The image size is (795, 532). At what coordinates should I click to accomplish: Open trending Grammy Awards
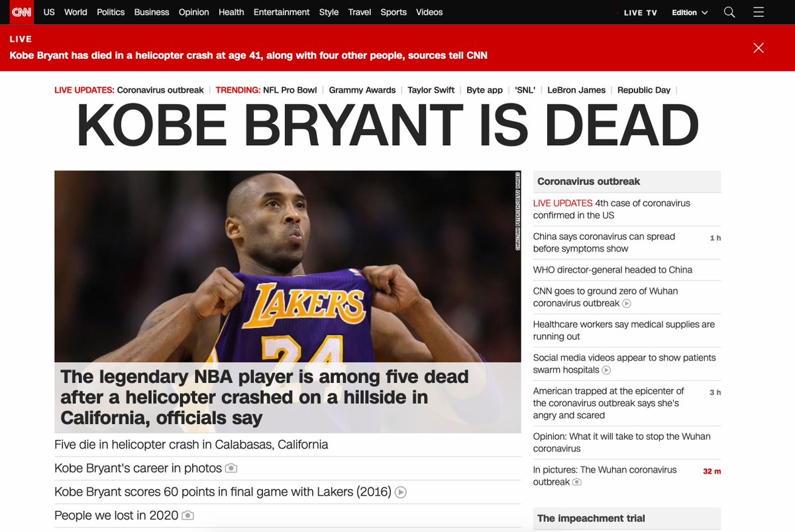362,90
